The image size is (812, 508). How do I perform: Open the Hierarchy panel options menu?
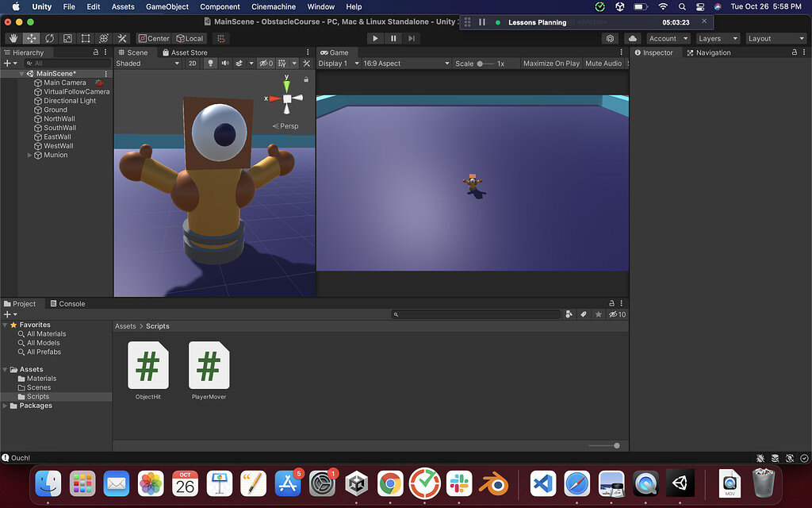click(x=105, y=52)
